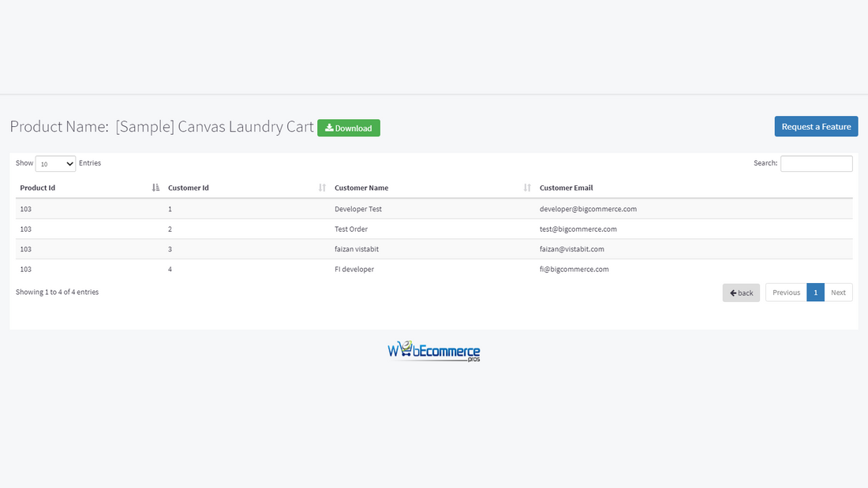Focus the Search input field
The height and width of the screenshot is (488, 868).
(x=816, y=163)
